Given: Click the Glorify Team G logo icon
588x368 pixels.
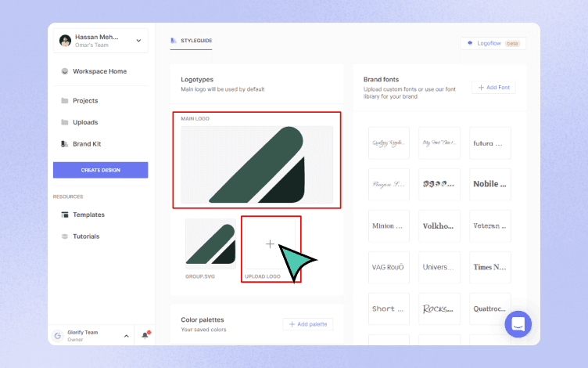Looking at the screenshot, I should point(58,336).
